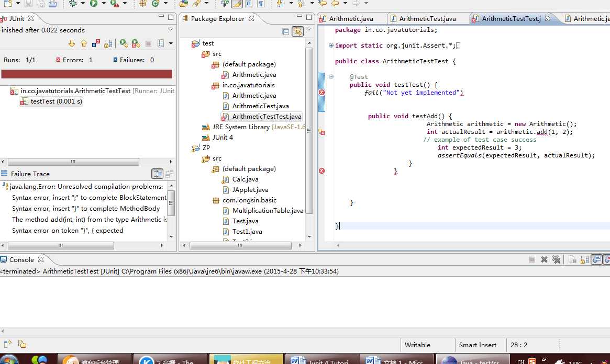This screenshot has height=364, width=610.
Task: Click Rerun Test Failures First icon
Action: click(136, 43)
